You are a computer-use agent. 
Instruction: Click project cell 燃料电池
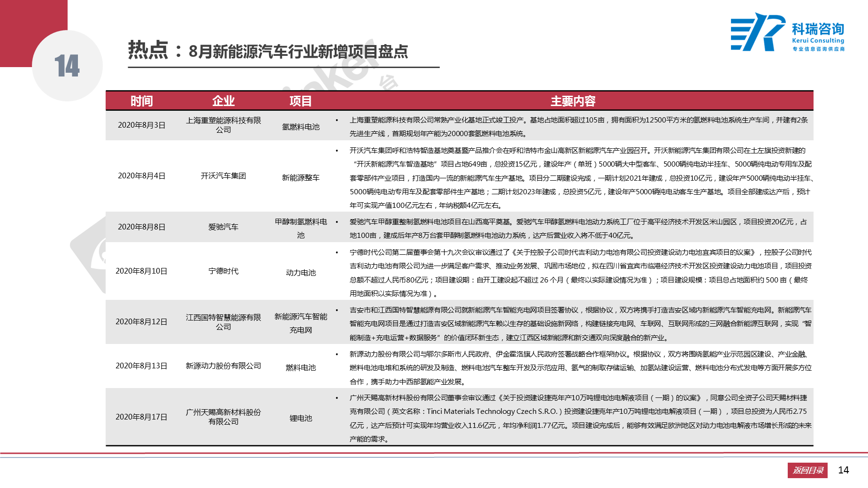[300, 368]
